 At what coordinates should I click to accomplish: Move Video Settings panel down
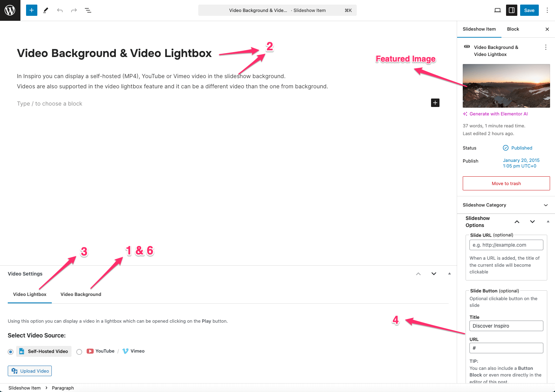[x=434, y=274]
